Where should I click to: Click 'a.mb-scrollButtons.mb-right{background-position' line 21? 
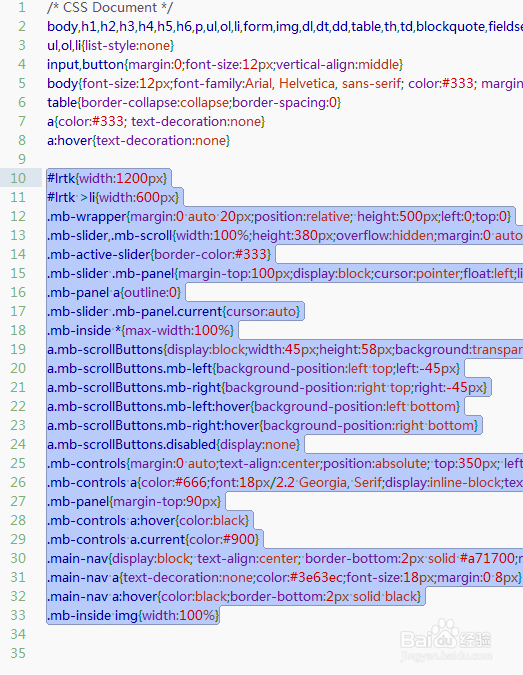tap(267, 387)
